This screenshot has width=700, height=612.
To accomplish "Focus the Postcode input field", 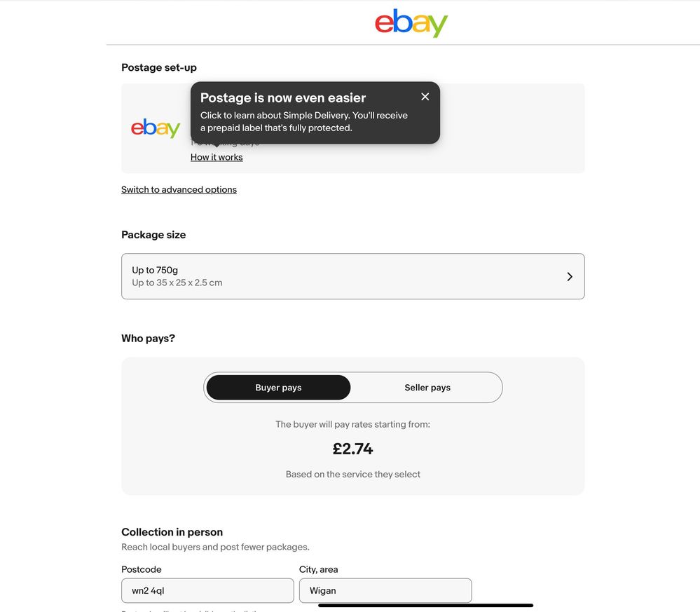I will [207, 590].
